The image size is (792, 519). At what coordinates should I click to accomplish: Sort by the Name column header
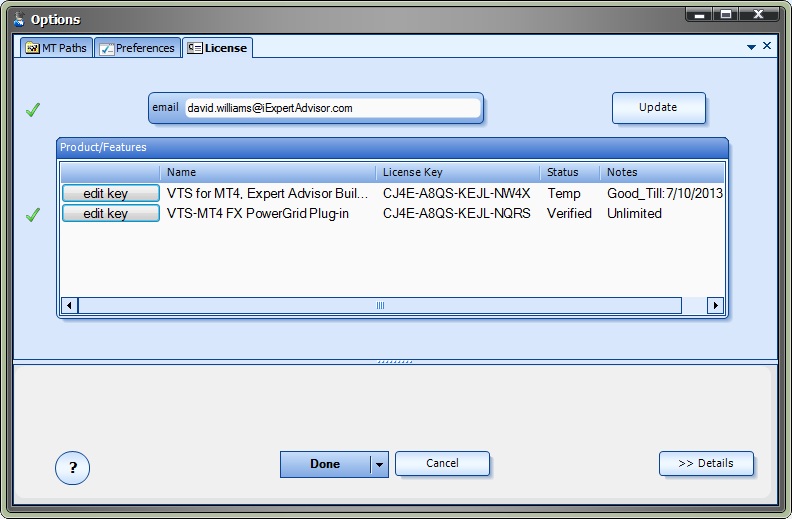tap(268, 172)
